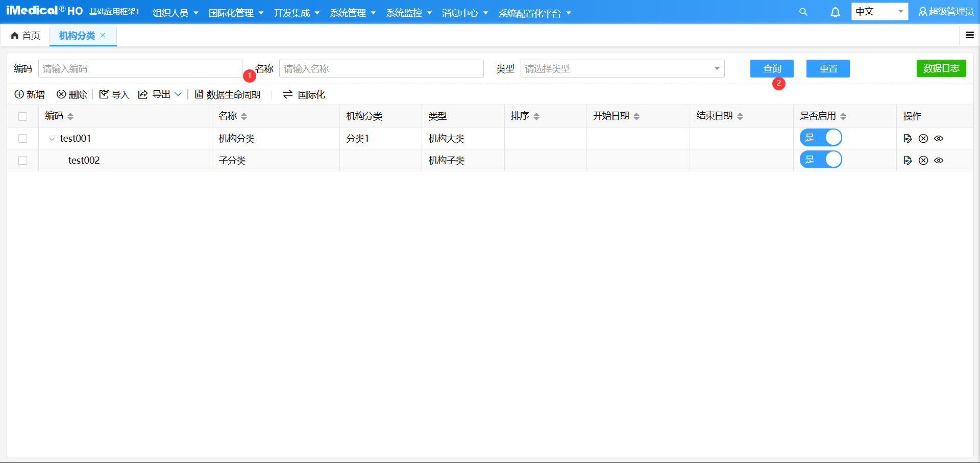Open the 系统管理 menu
The height and width of the screenshot is (463, 980).
(x=353, y=13)
